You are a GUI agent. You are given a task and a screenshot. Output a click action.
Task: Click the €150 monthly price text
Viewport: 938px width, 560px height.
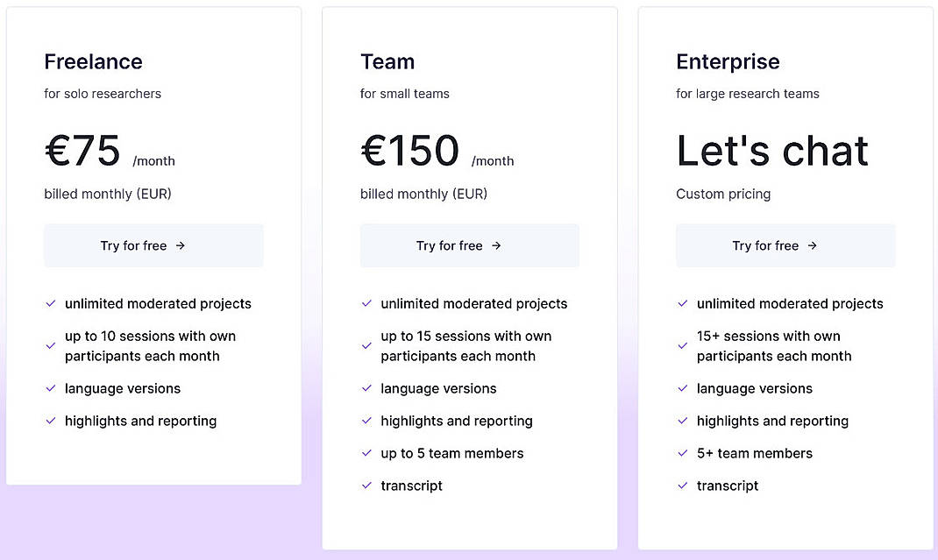point(409,151)
